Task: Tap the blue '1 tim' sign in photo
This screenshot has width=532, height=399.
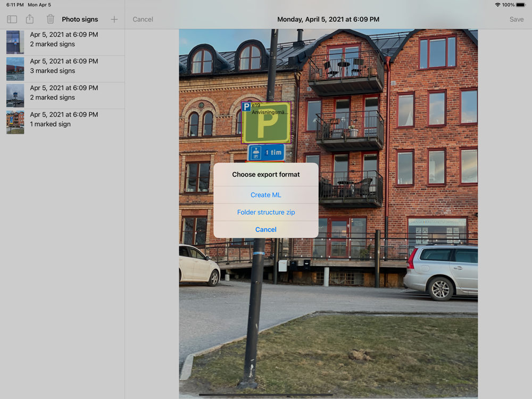Action: [x=267, y=152]
